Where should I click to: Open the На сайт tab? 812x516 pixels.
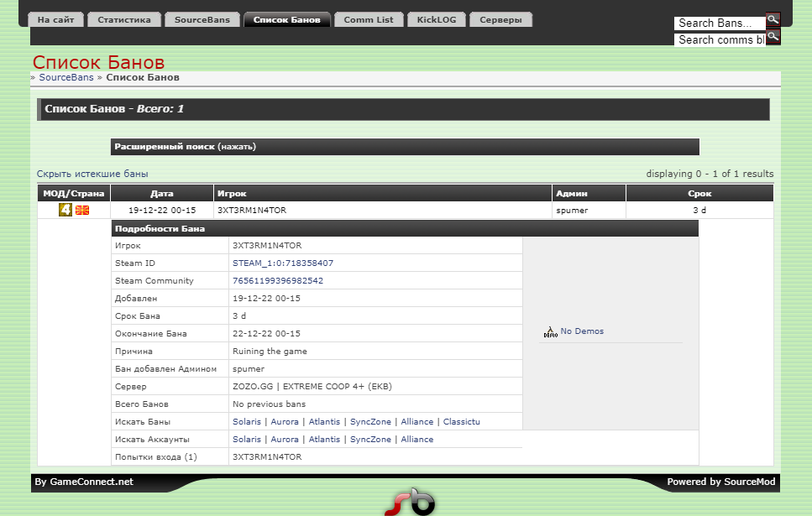[55, 19]
